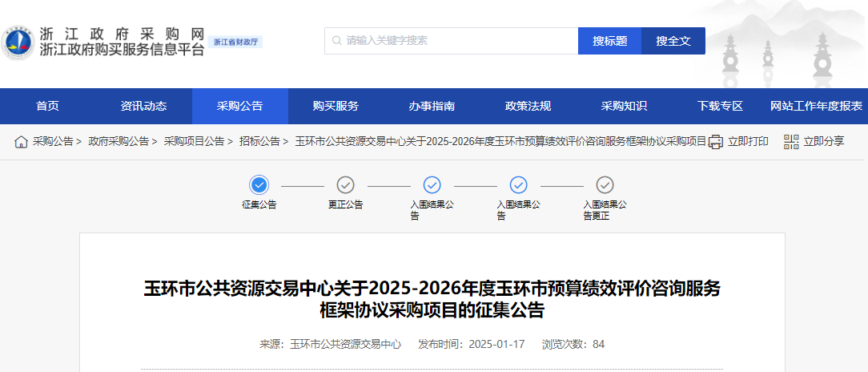The width and height of the screenshot is (868, 372).
Task: Select the second 入围结果公告 step circle
Action: tap(518, 185)
